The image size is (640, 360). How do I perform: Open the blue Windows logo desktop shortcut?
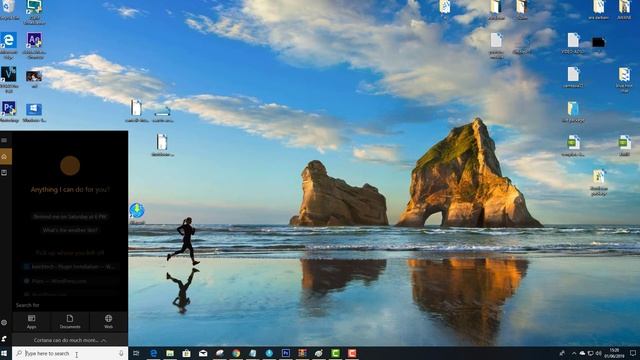[x=34, y=112]
